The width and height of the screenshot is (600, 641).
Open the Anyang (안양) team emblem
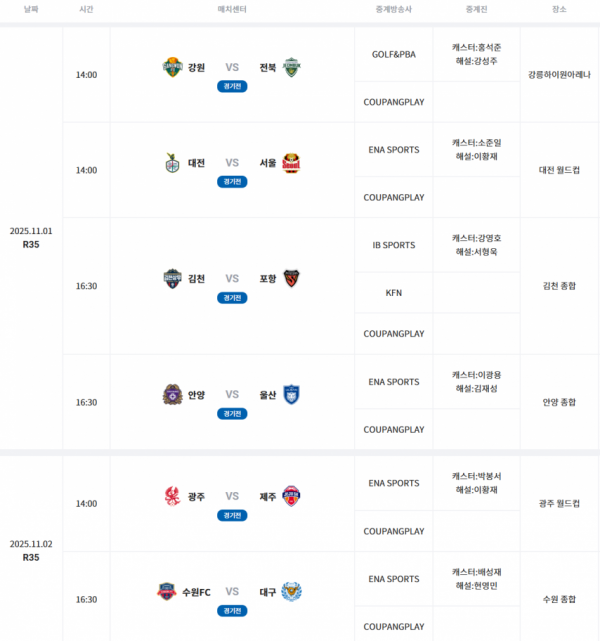click(x=173, y=395)
